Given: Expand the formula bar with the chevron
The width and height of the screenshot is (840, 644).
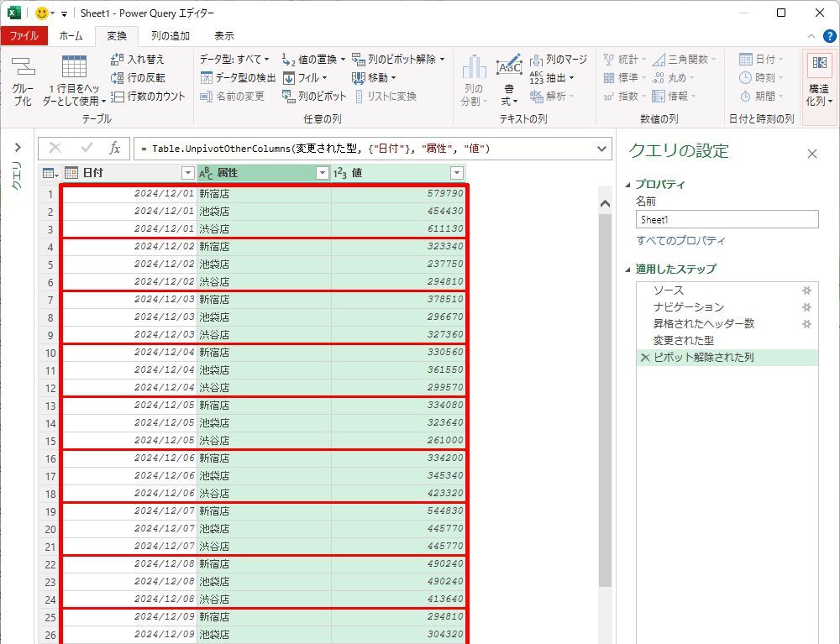Looking at the screenshot, I should (601, 149).
